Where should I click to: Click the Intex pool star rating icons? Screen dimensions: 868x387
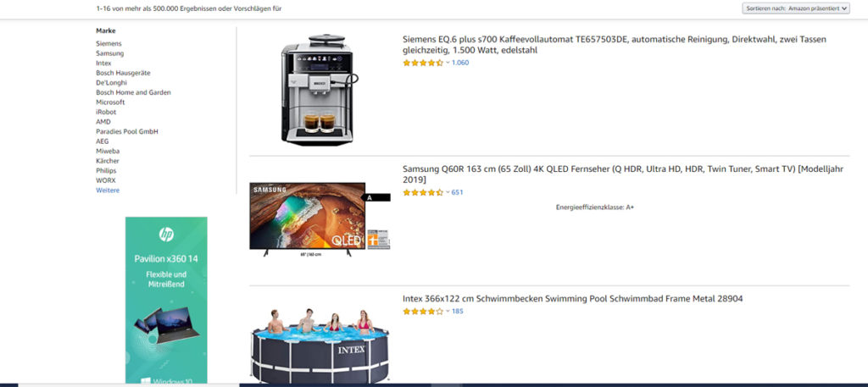click(x=423, y=312)
